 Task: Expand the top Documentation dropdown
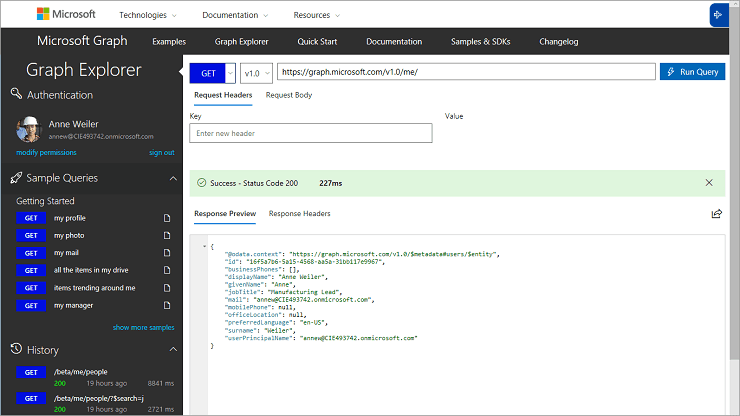(x=235, y=15)
